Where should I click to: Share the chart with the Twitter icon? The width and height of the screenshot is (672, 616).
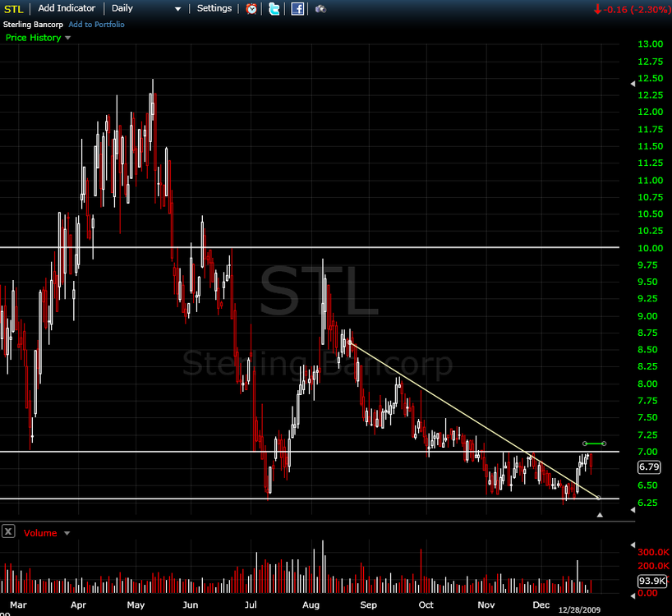coord(274,8)
